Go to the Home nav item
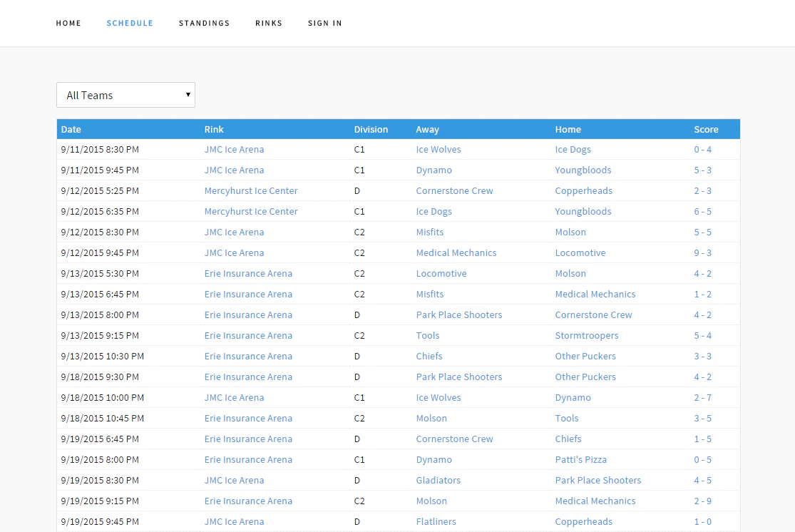 68,23
